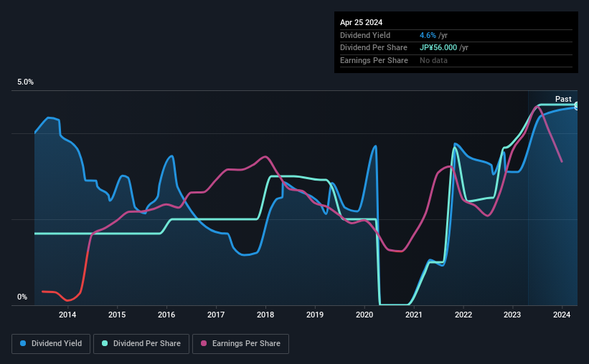
Task: Toggle the Earnings Per Share legend button
Action: tap(241, 344)
